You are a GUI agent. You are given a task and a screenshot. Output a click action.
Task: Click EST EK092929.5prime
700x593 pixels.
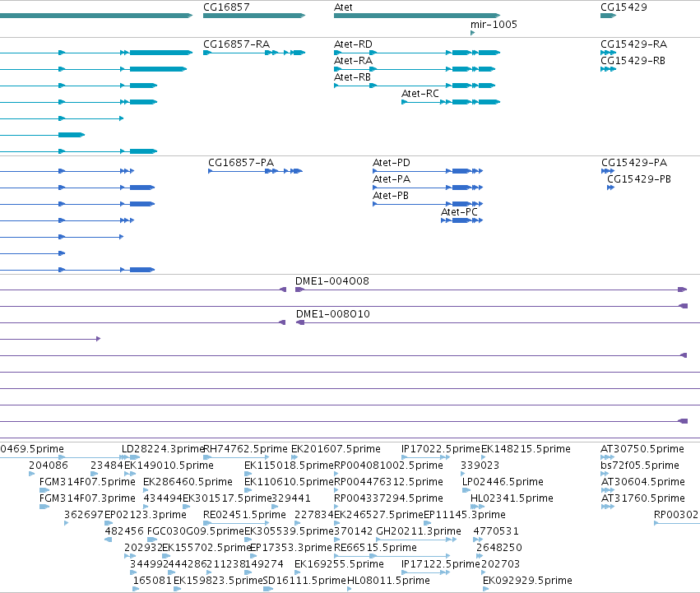tap(528, 581)
